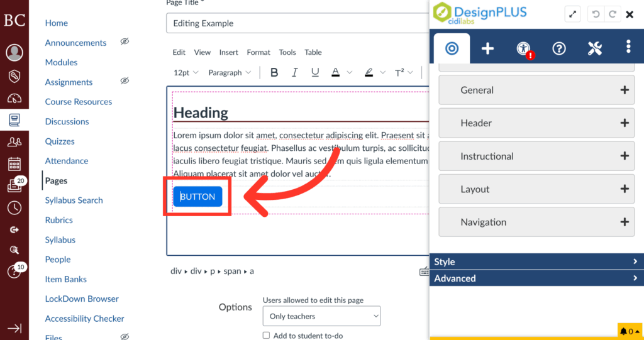
Task: Open the 12pt font size dropdown
Action: coord(186,73)
